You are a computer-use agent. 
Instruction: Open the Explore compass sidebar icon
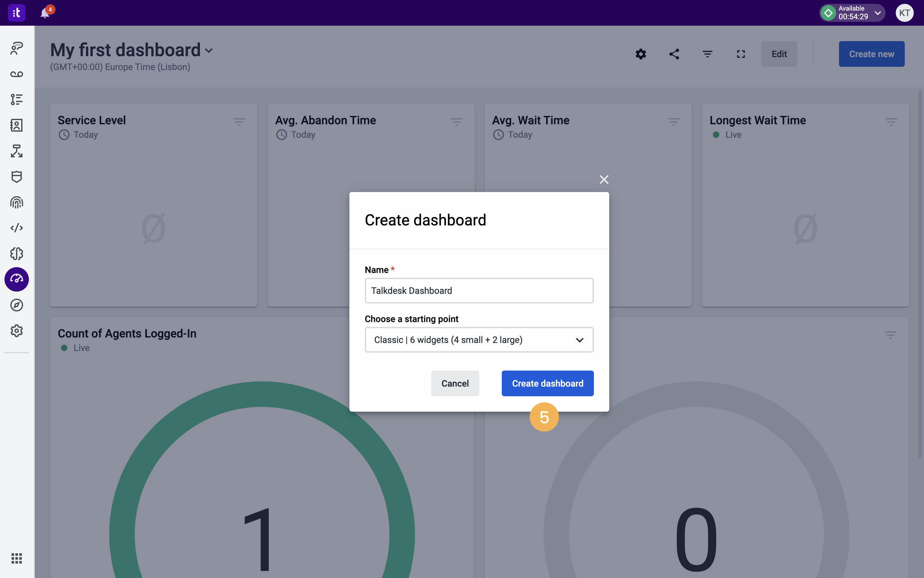click(16, 305)
